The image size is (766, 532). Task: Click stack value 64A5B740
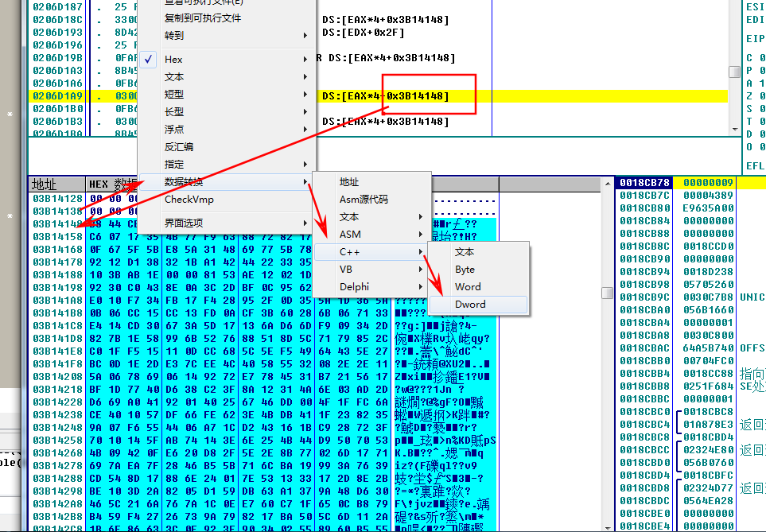pos(709,348)
